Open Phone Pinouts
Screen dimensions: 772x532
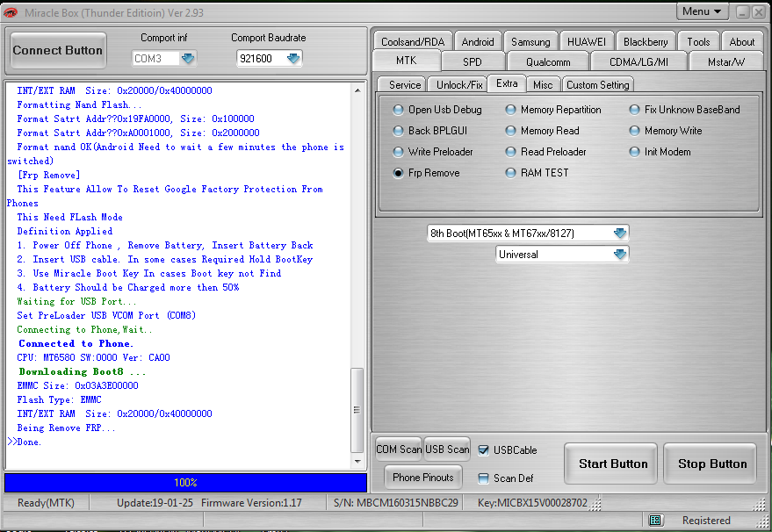pyautogui.click(x=423, y=478)
